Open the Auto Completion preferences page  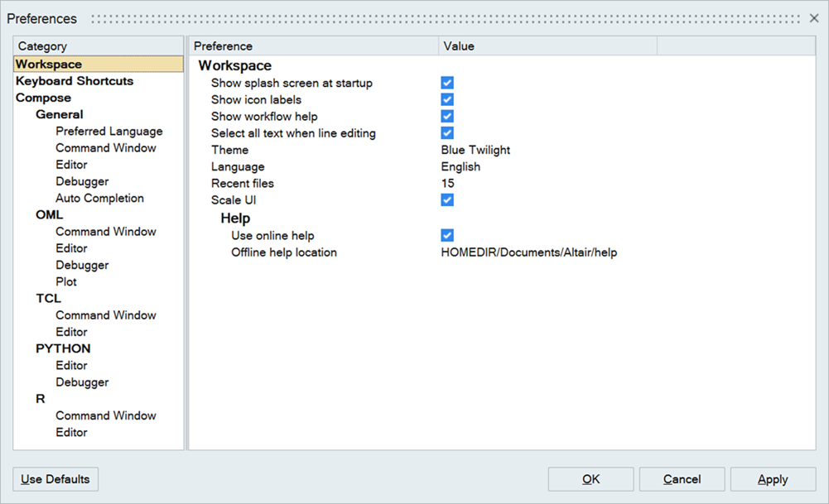point(99,198)
